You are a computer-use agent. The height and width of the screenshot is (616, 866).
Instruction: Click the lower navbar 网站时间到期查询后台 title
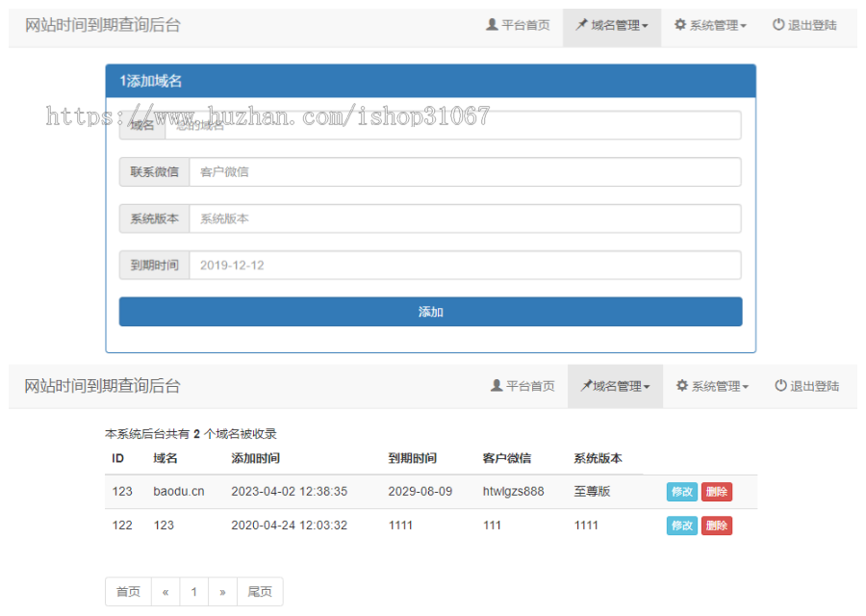point(102,386)
